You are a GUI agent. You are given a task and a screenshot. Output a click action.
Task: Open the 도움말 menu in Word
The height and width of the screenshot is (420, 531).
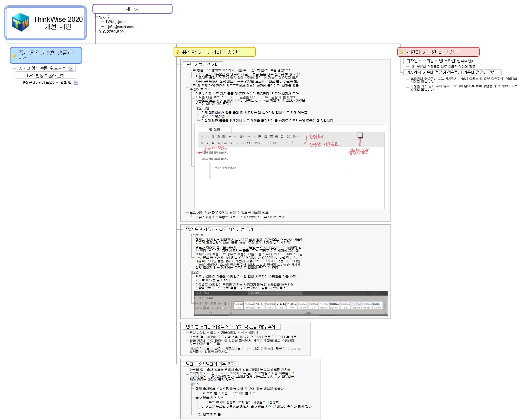[210, 298]
